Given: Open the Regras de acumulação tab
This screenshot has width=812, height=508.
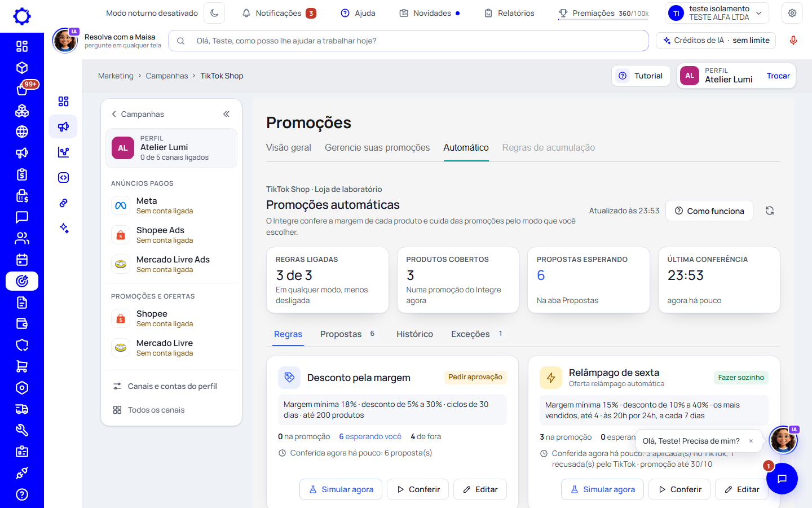Looking at the screenshot, I should click(549, 148).
